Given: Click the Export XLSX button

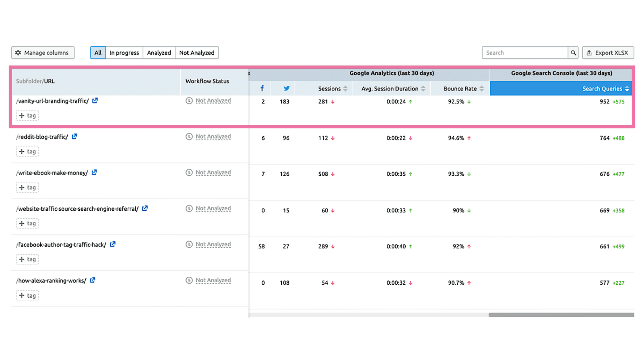Looking at the screenshot, I should [608, 52].
